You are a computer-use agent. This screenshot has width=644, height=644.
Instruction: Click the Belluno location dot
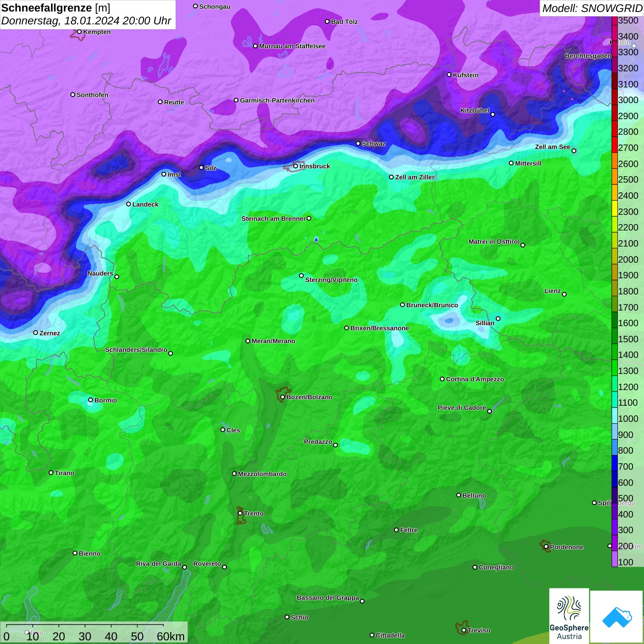459,495
